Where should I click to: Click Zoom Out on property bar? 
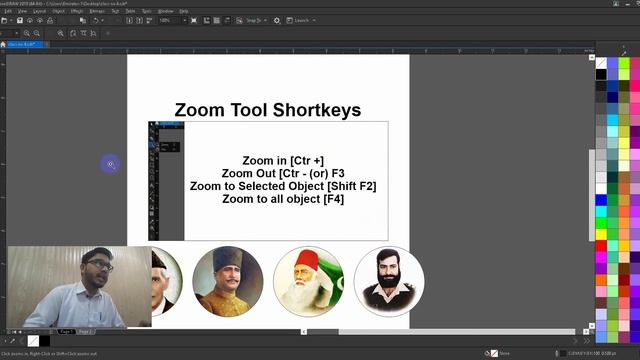coord(37,33)
